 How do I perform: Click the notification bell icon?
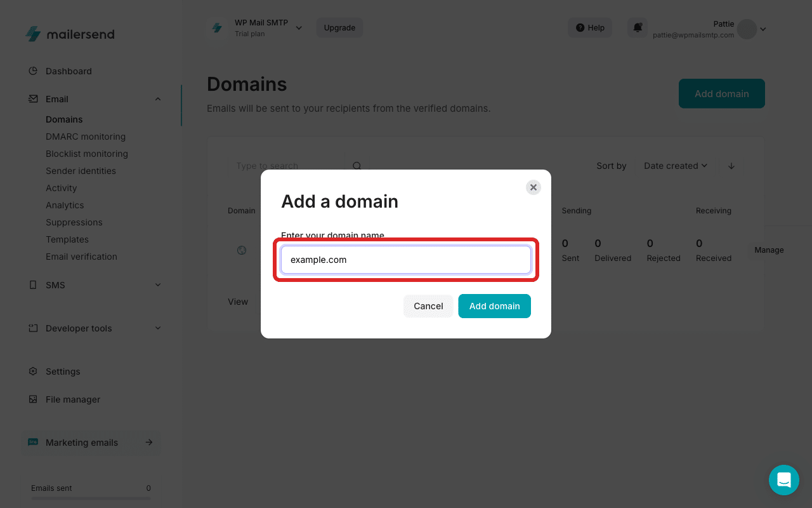coord(638,27)
